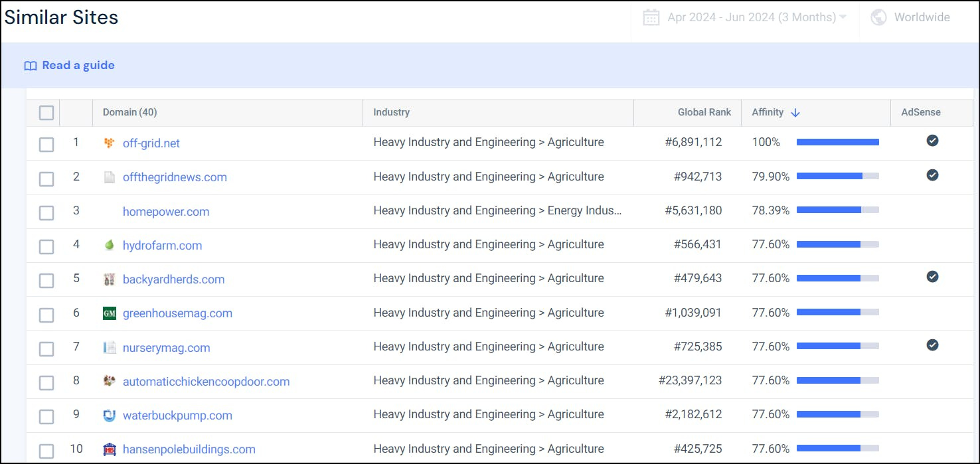Open the homepower.com domain link
The image size is (980, 464).
pos(166,212)
